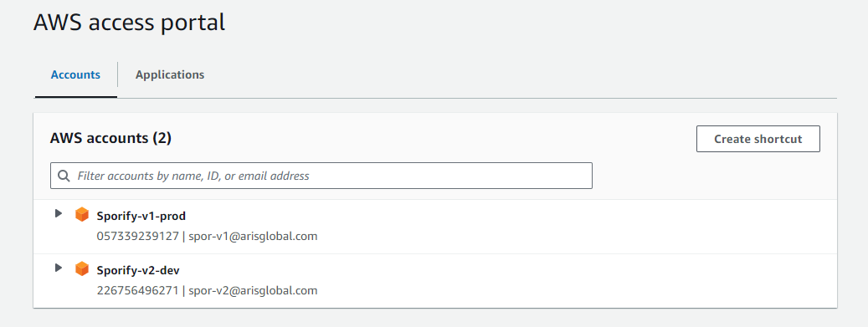Click the spor-v2@arisglobal.com email text

[x=253, y=290]
